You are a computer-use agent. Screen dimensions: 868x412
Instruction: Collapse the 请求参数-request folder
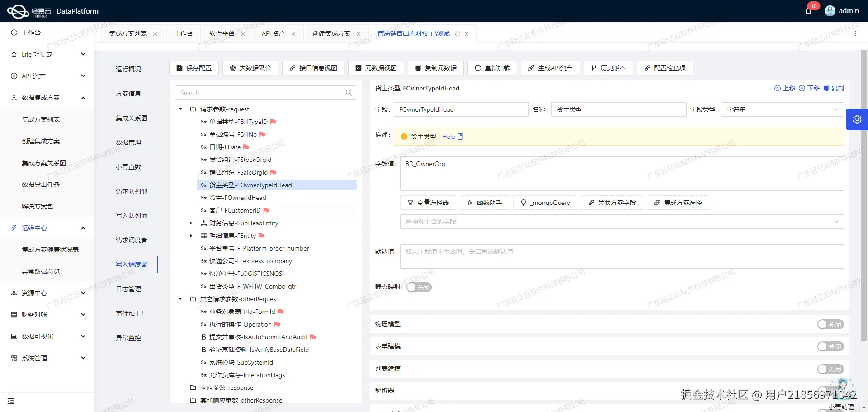[x=179, y=109]
